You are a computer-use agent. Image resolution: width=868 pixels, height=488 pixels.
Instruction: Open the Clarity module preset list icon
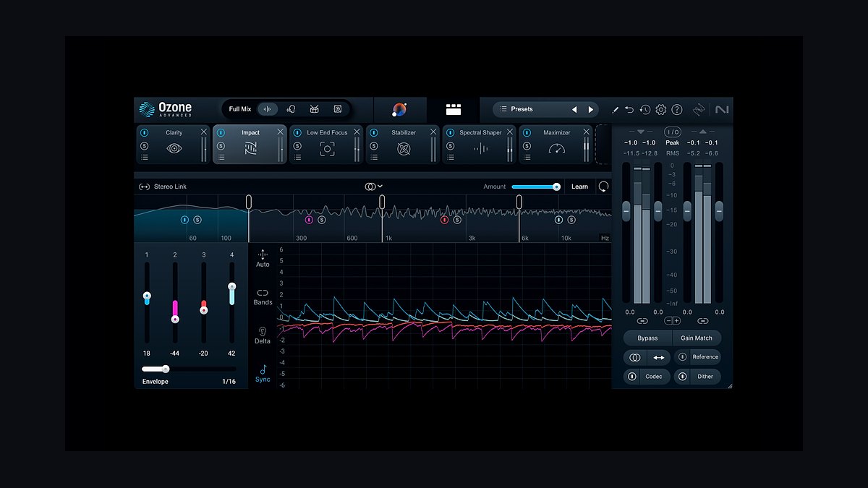pyautogui.click(x=144, y=157)
